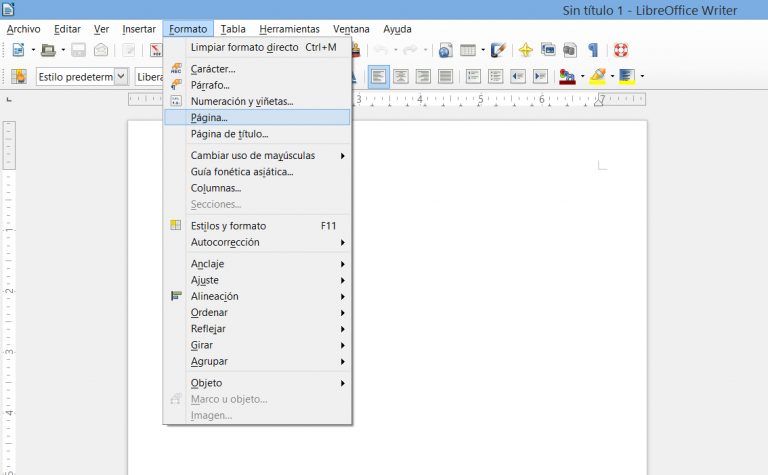Choose Columnas... menu entry

coord(258,188)
